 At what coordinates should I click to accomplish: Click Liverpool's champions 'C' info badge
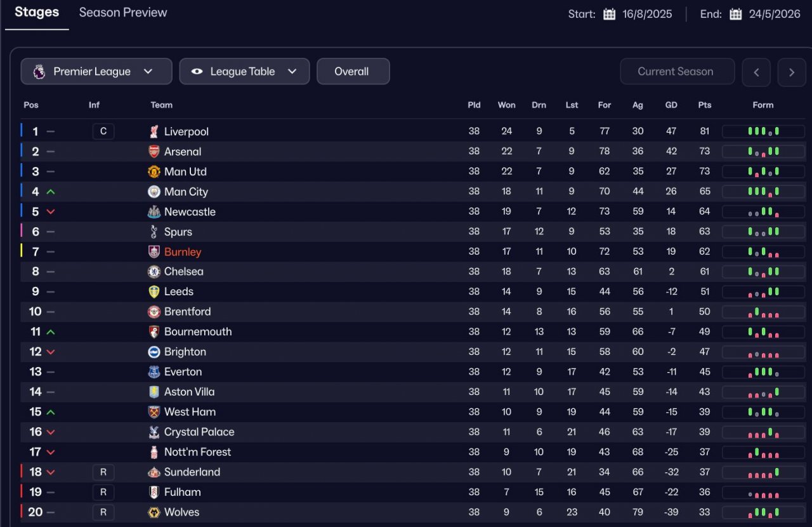tap(103, 131)
